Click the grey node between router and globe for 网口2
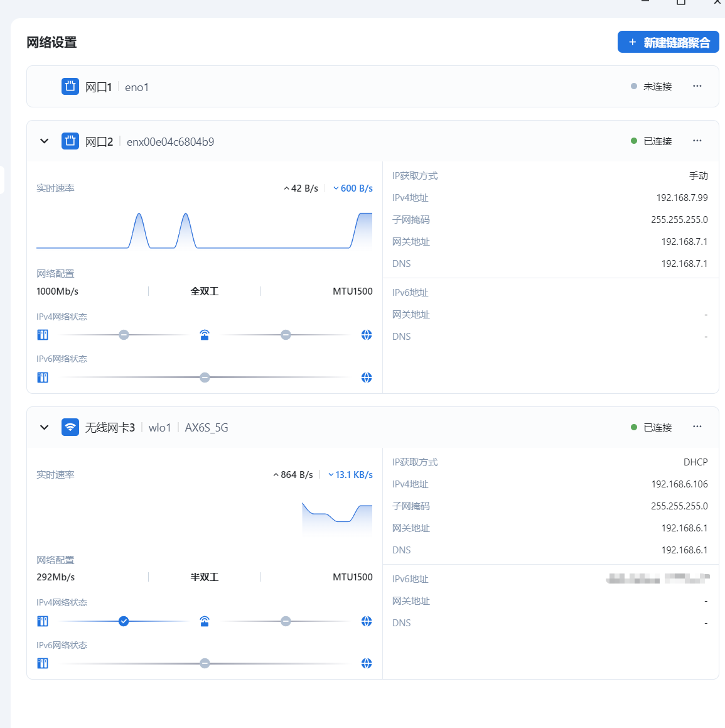Screen dimensions: 725x728 point(286,335)
